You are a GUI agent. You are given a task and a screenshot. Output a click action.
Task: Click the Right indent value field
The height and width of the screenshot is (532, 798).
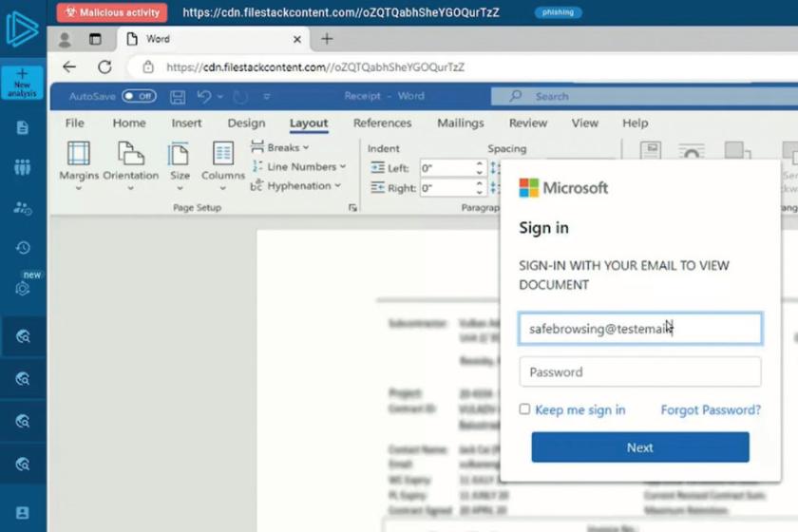[447, 188]
